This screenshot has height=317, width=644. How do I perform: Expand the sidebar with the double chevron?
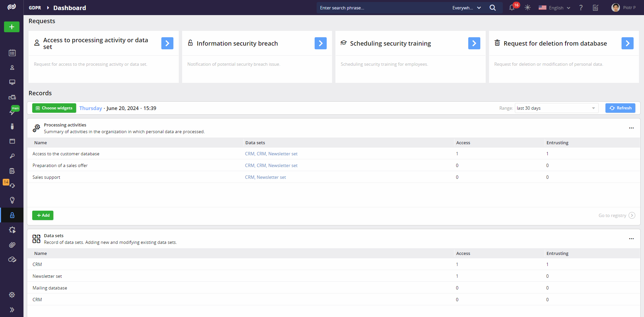tap(12, 310)
